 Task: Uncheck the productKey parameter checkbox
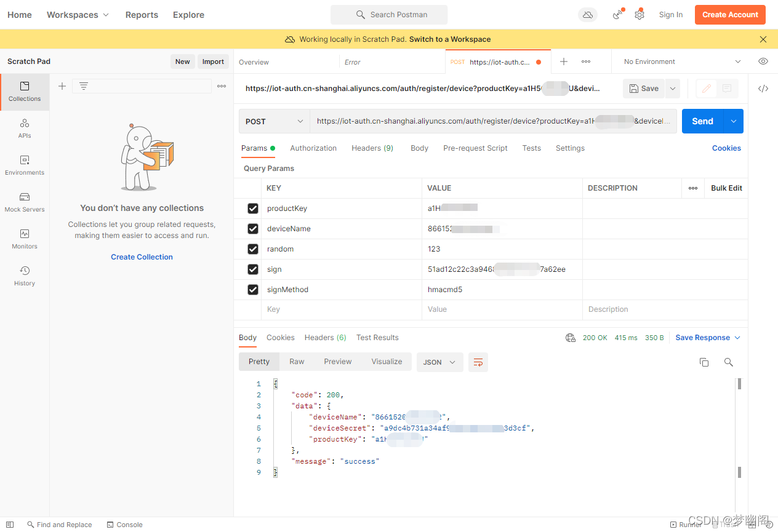pos(253,208)
